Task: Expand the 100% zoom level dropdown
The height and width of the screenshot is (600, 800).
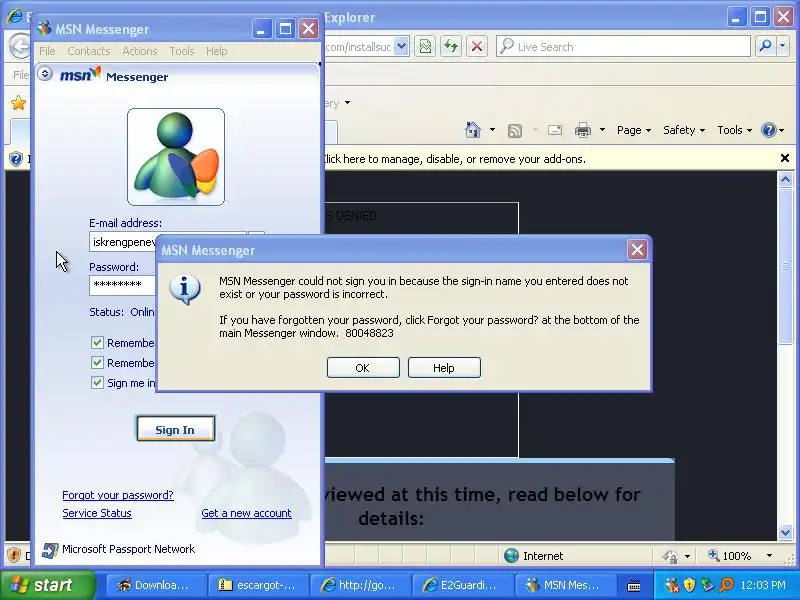Action: [769, 556]
